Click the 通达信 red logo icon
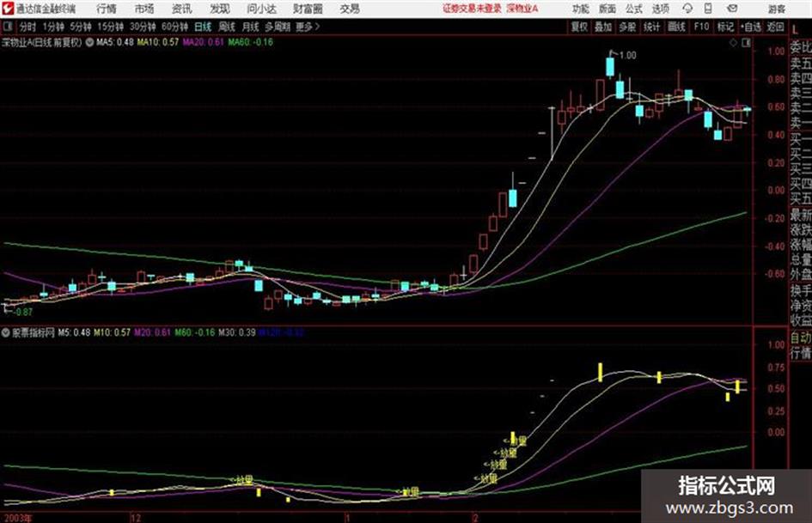Screen dimensions: 812x523 tap(8, 9)
